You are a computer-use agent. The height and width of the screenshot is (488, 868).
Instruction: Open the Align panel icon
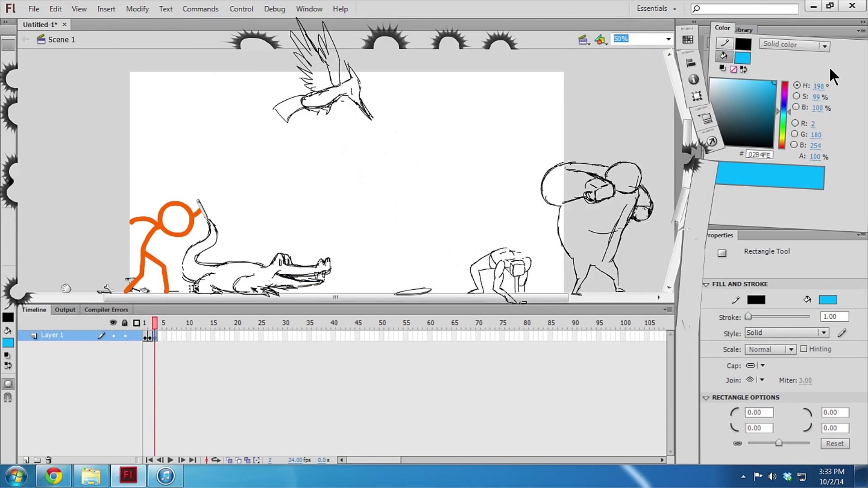click(690, 63)
